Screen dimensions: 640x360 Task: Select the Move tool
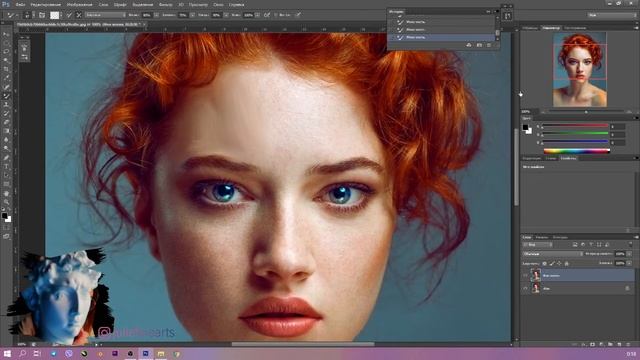pyautogui.click(x=6, y=34)
